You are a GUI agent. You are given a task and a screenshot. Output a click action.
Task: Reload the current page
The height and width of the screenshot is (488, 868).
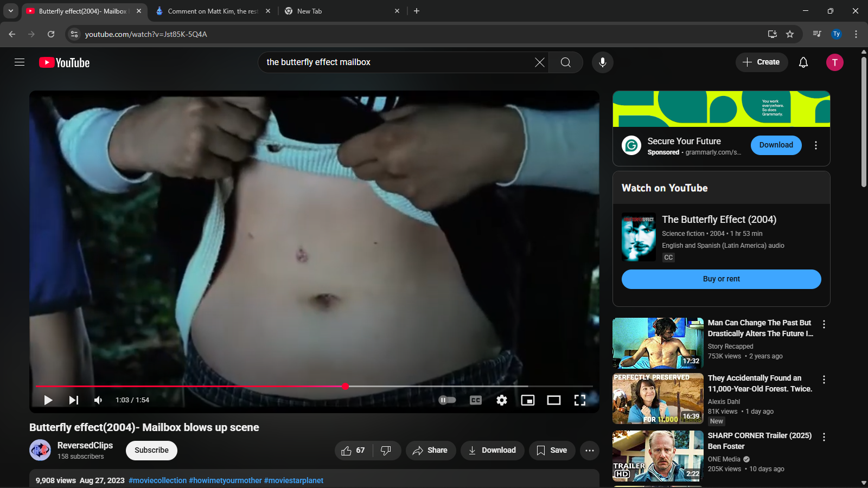(51, 34)
